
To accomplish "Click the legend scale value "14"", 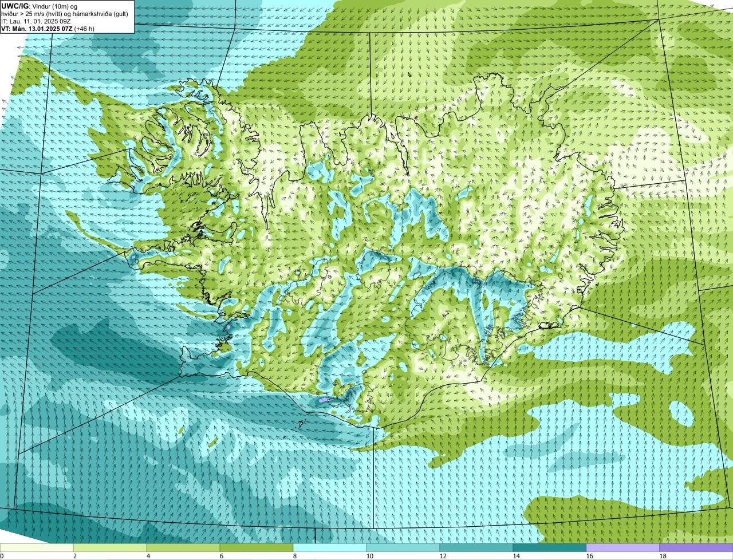I will click(x=517, y=556).
